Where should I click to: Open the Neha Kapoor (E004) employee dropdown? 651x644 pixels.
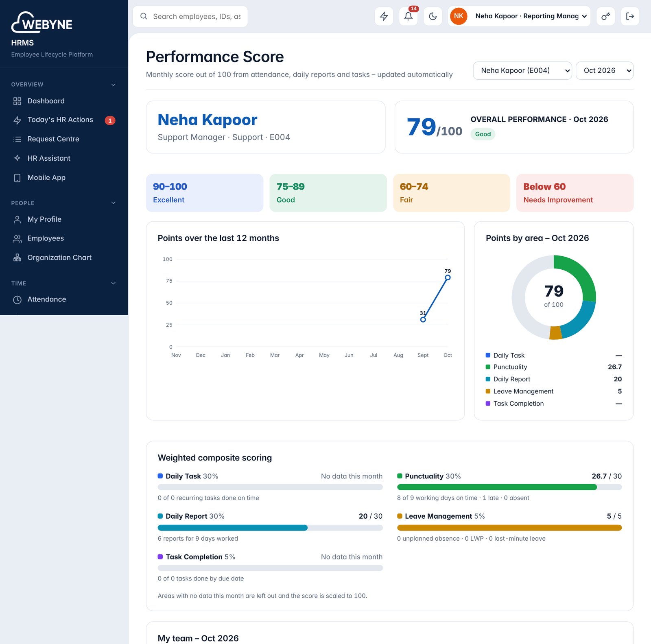pos(522,71)
